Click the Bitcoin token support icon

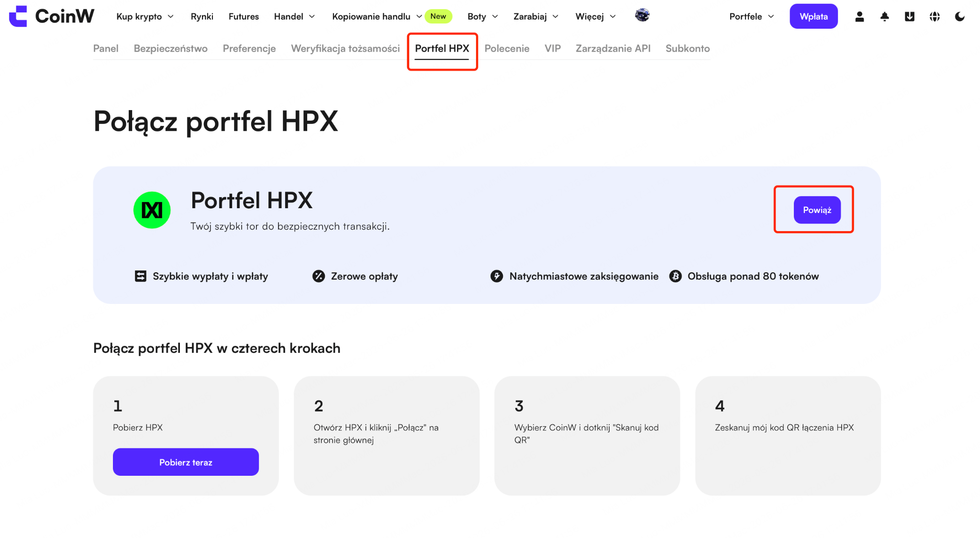675,276
